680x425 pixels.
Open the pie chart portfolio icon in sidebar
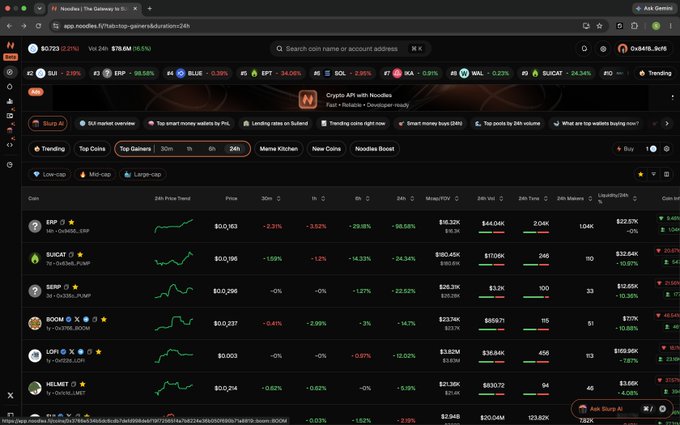pos(10,165)
